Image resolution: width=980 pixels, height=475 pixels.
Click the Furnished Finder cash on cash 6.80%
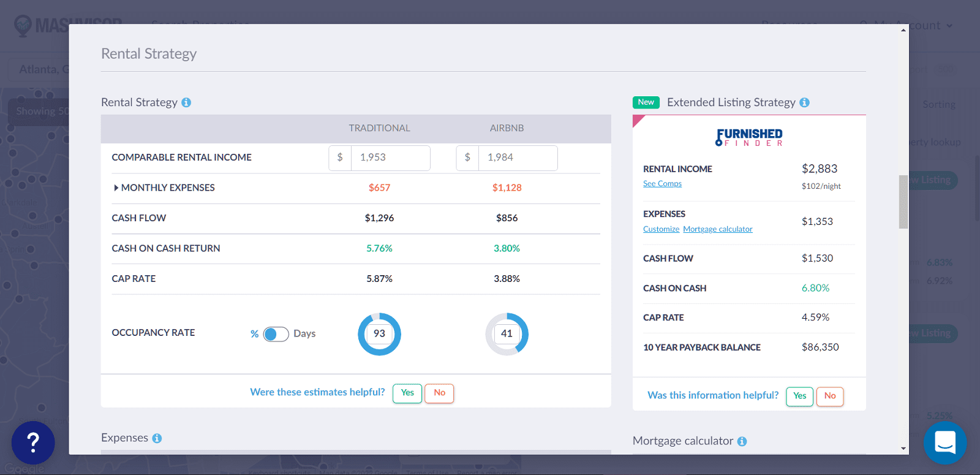(x=815, y=288)
